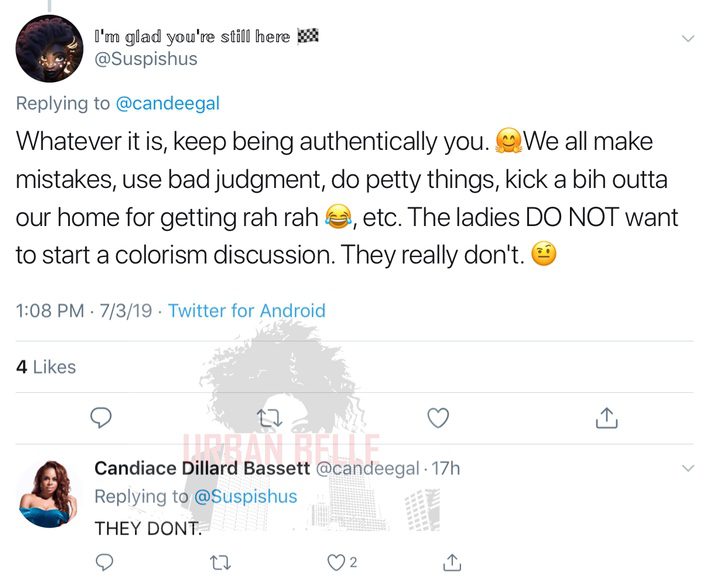
Task: Open Candiace Dillard Bassett's profile picture
Action: [x=48, y=494]
